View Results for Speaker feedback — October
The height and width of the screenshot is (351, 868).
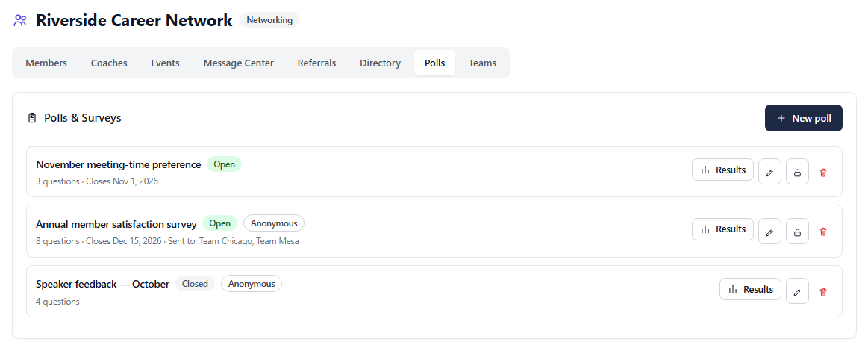(750, 289)
